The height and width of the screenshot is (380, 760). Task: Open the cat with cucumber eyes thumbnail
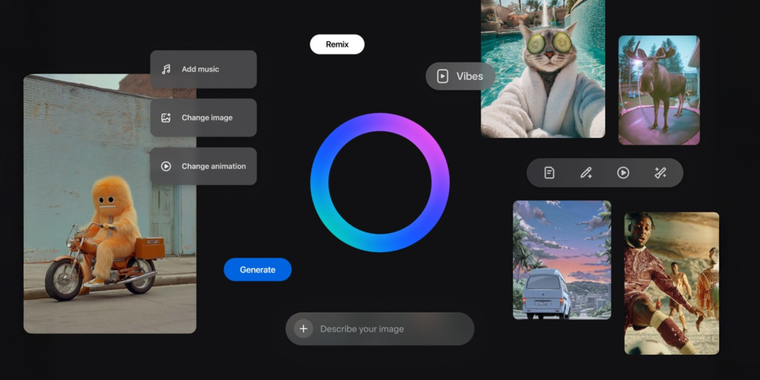543,69
